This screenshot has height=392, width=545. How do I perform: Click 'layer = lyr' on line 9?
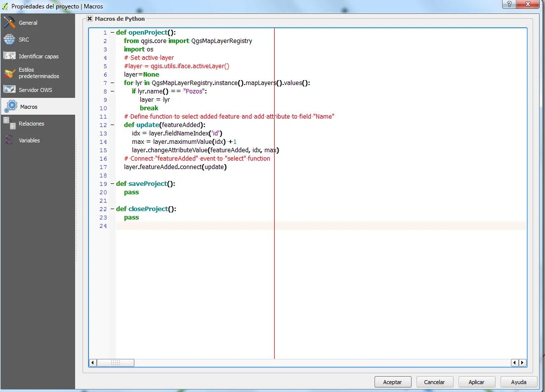[x=155, y=100]
